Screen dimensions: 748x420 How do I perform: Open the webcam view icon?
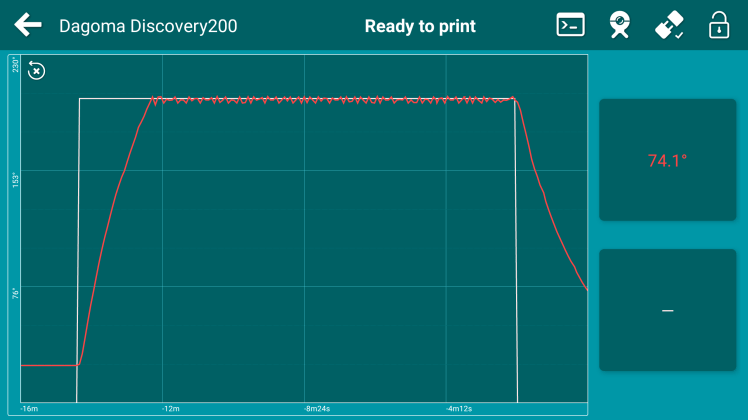[620, 26]
